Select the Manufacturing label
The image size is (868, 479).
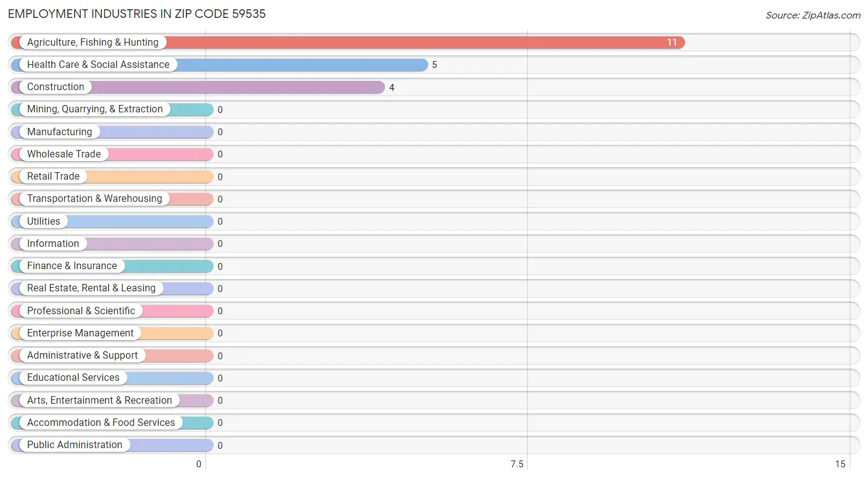click(x=59, y=132)
